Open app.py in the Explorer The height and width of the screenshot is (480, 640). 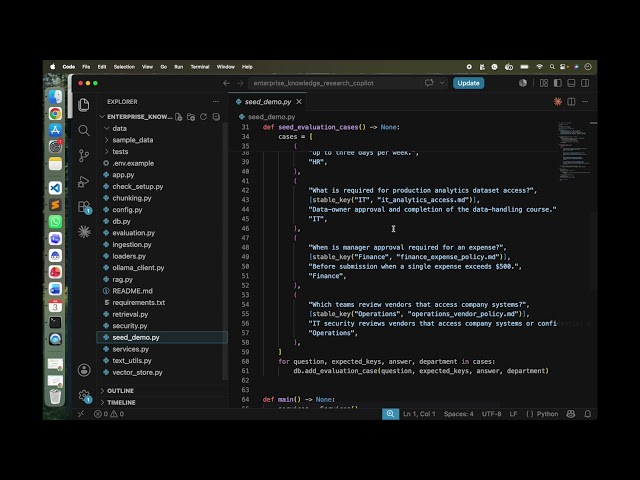pyautogui.click(x=123, y=175)
